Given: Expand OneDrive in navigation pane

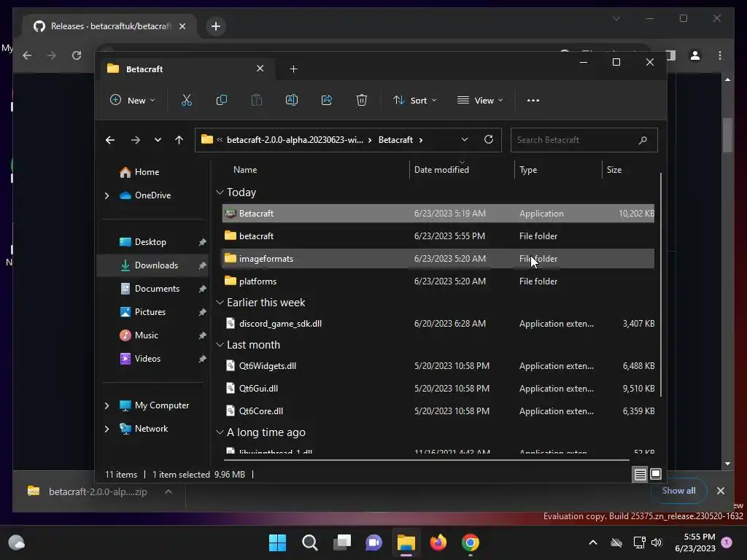Looking at the screenshot, I should (107, 195).
